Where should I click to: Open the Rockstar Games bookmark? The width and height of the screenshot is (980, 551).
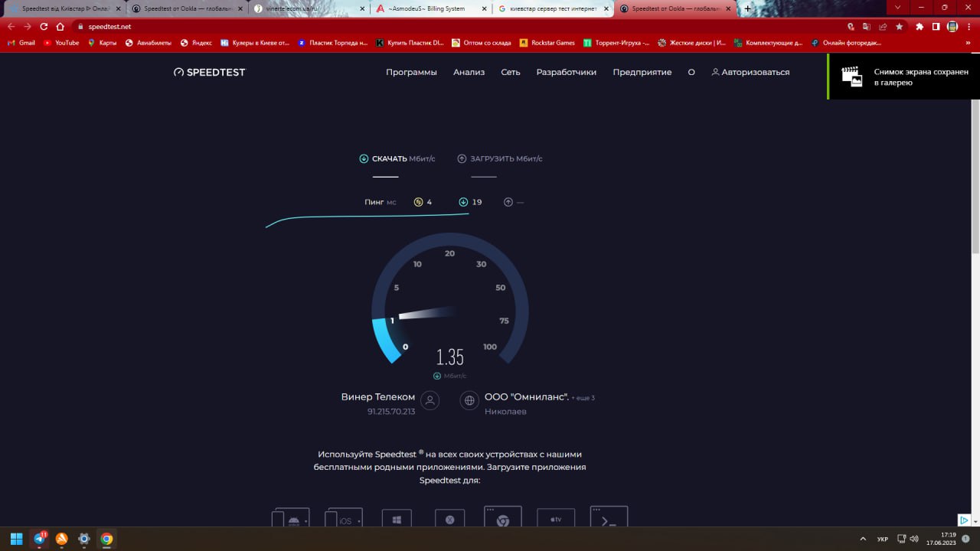(547, 43)
